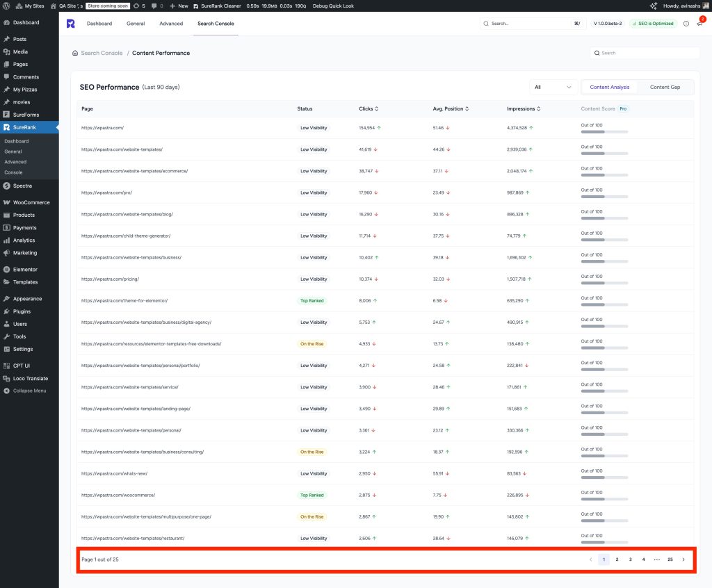The image size is (712, 588).
Task: Click the Pro badge beside Content Score
Action: [x=623, y=109]
